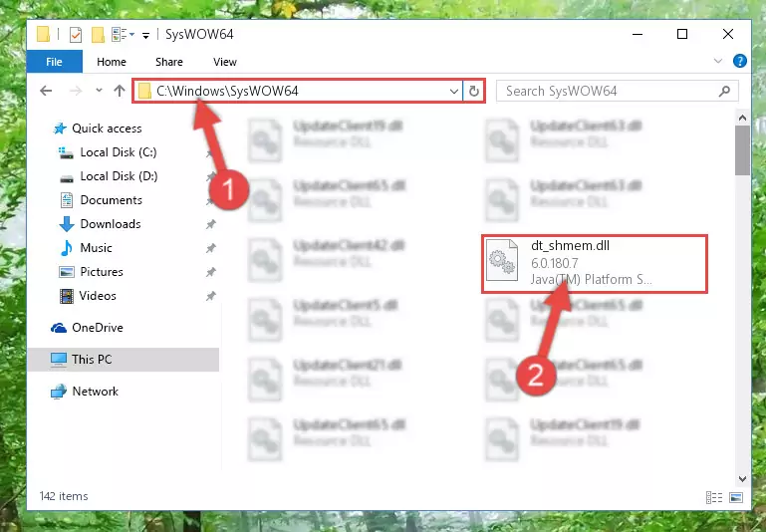Click the Network icon in sidebar
The height and width of the screenshot is (532, 766).
[x=59, y=392]
